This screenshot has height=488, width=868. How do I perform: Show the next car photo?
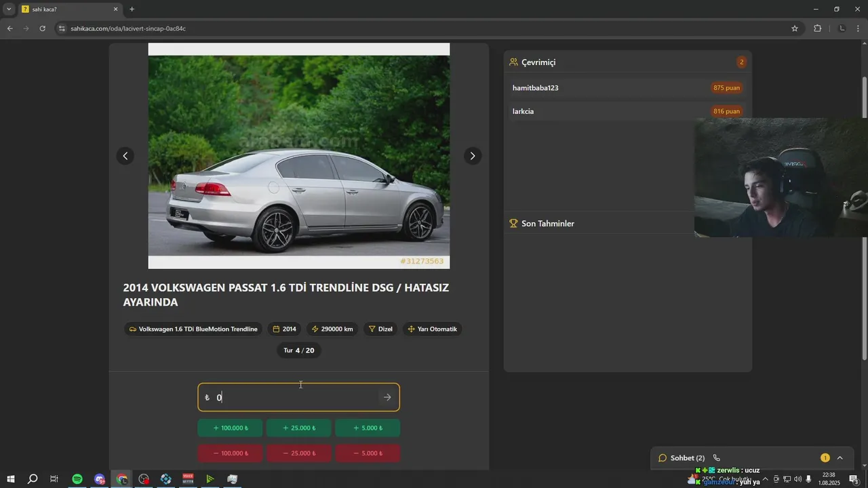point(473,156)
